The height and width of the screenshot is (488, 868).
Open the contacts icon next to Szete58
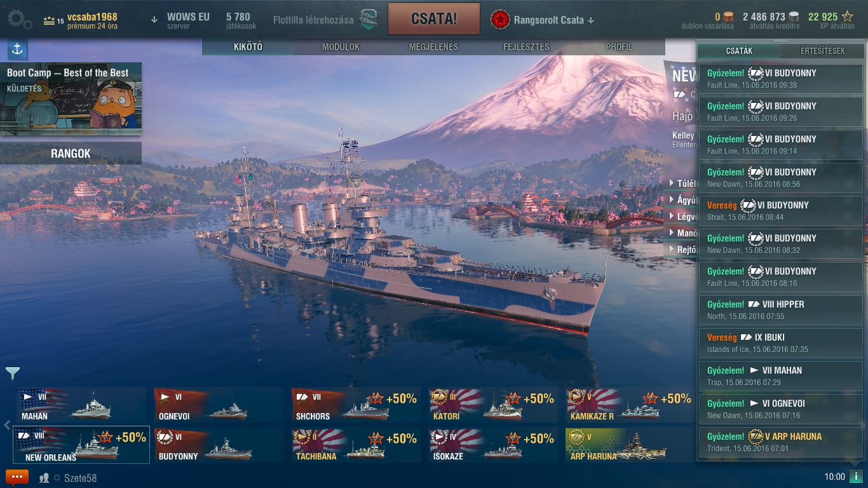click(44, 478)
